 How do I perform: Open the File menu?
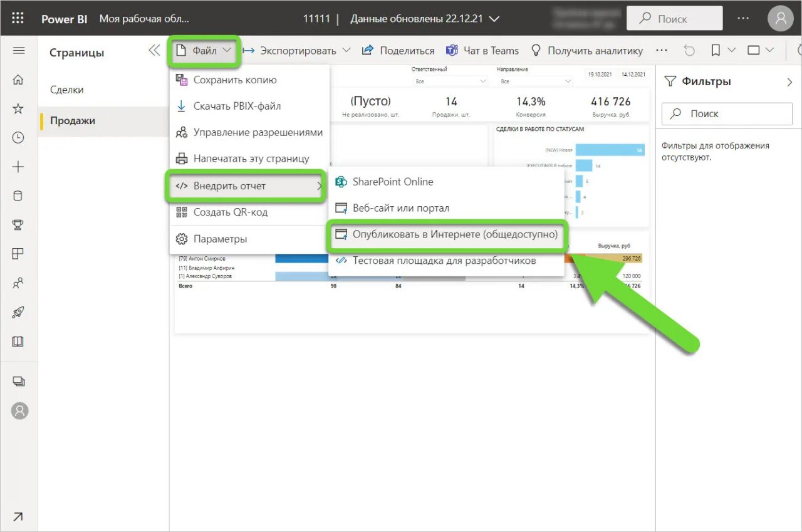[x=204, y=51]
